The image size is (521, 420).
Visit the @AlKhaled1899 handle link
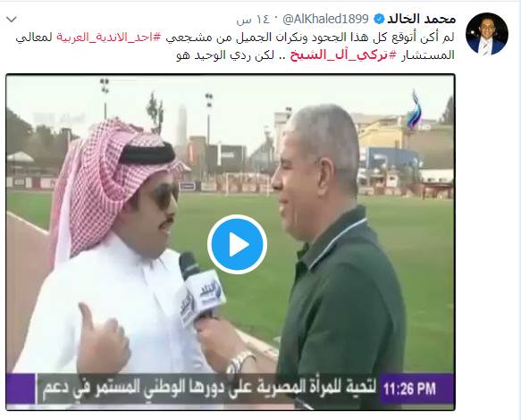pos(325,19)
